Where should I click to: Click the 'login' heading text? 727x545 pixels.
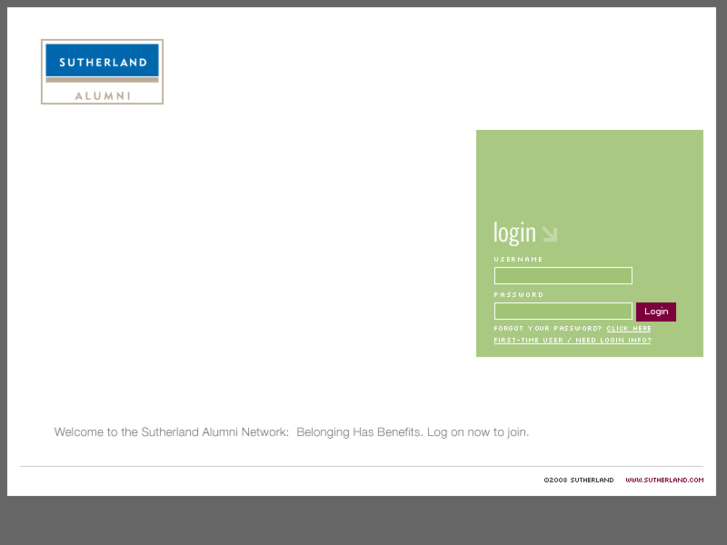515,233
